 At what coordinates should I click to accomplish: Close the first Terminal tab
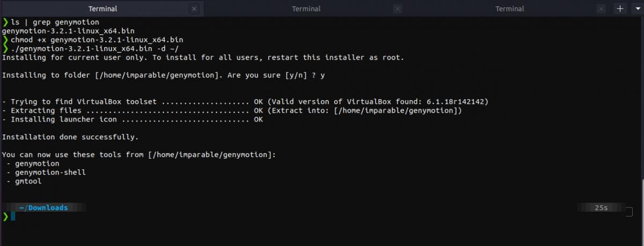tap(194, 9)
